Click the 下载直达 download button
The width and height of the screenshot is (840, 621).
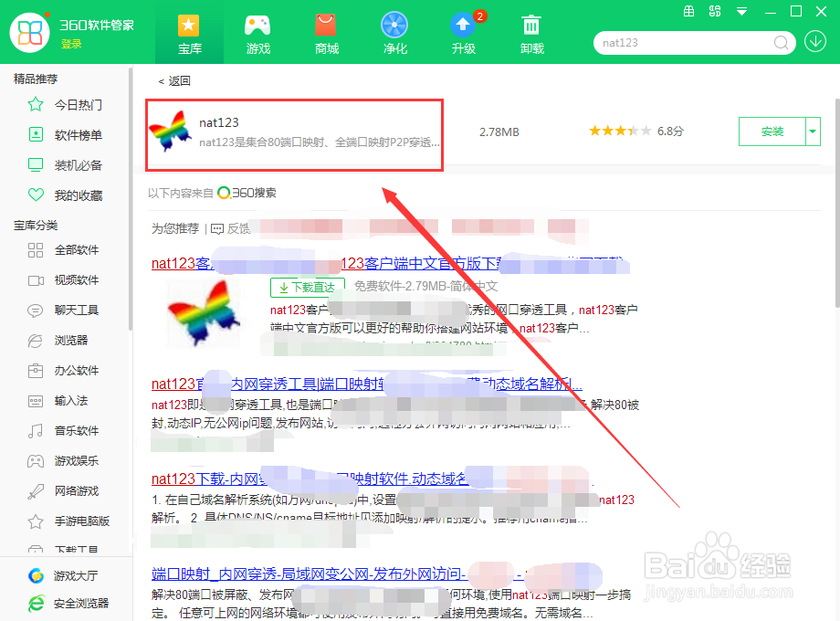click(x=308, y=288)
